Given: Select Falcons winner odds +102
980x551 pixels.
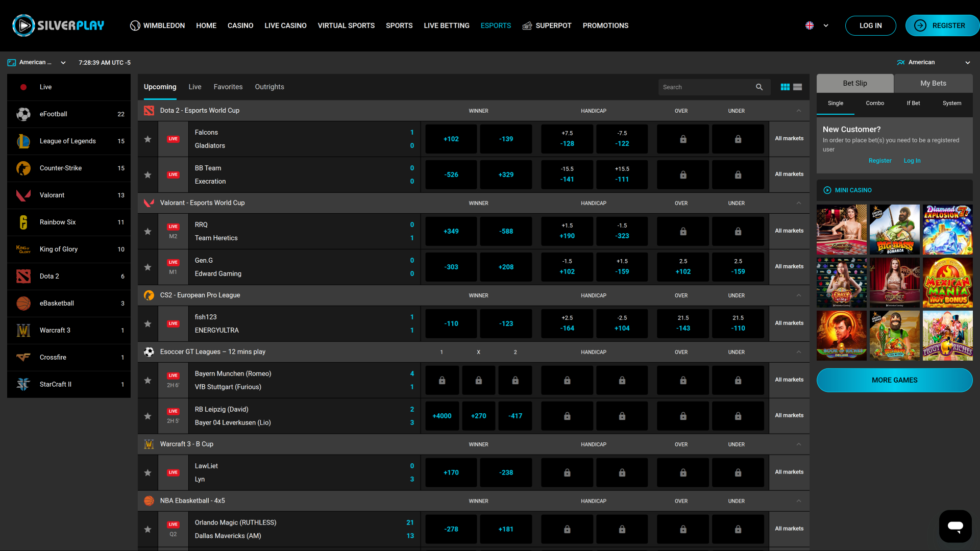Looking at the screenshot, I should [451, 139].
